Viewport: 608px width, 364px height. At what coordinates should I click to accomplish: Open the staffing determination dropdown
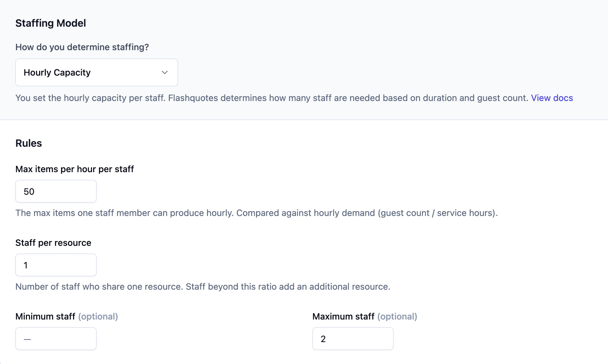(x=96, y=72)
